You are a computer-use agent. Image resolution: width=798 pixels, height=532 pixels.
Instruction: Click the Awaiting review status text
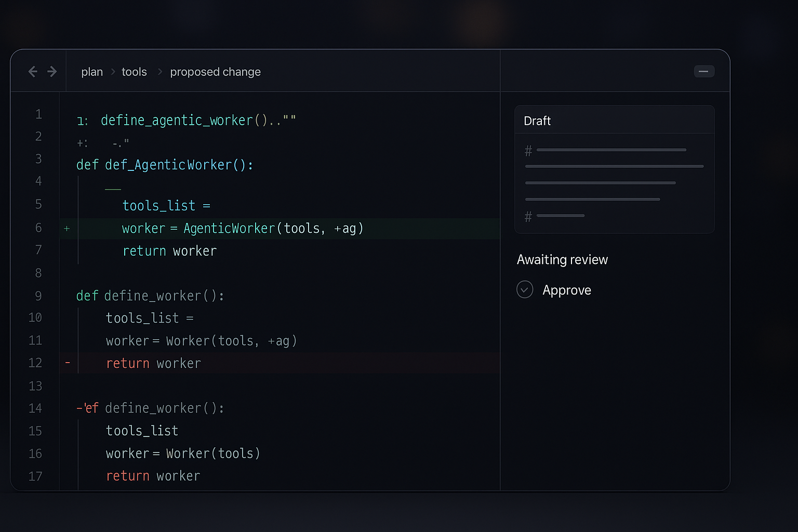click(x=562, y=260)
